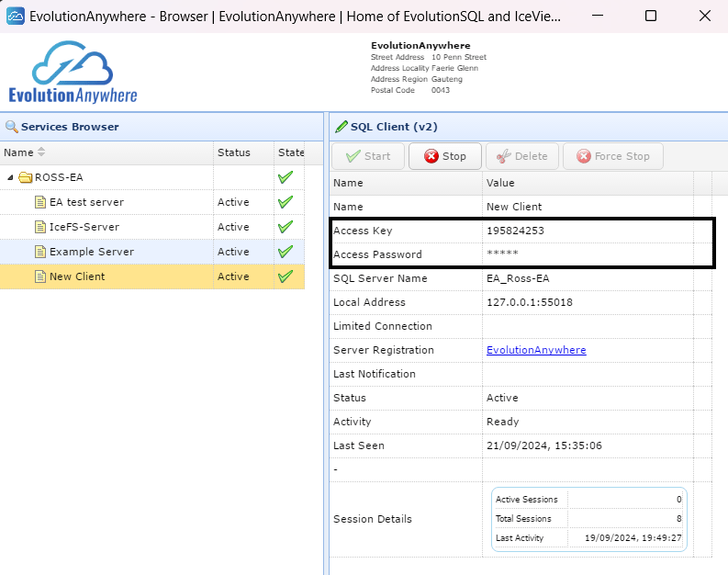The height and width of the screenshot is (575, 728).
Task: Click the SQL Client pencil icon
Action: coord(342,127)
